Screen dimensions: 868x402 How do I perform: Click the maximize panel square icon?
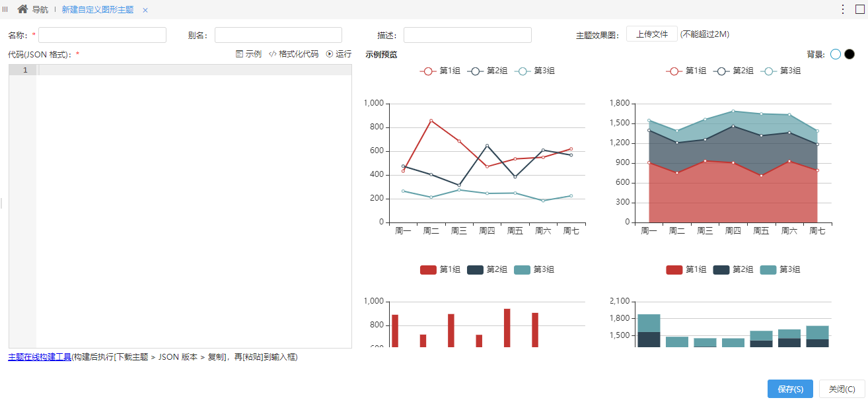860,9
